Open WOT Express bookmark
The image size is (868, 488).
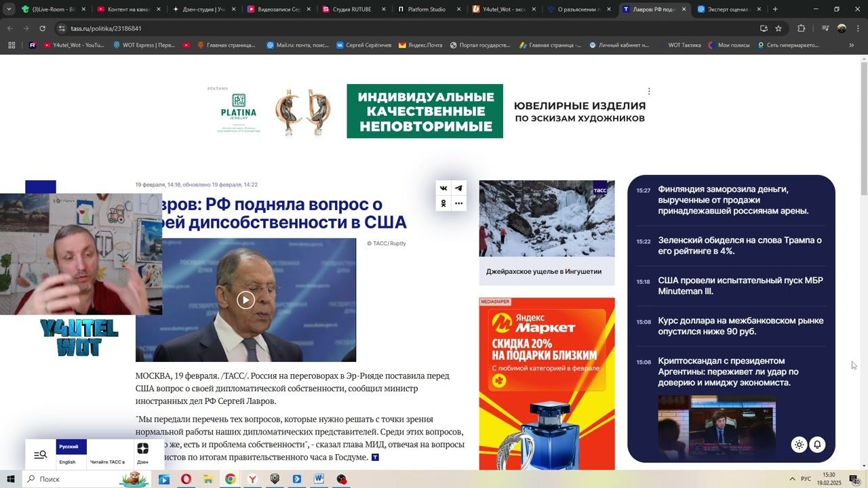pyautogui.click(x=144, y=45)
